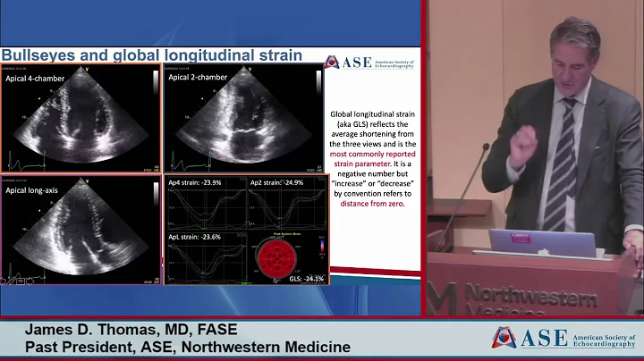Image resolution: width=644 pixels, height=361 pixels.
Task: Click the 'Bullseyes and global longitudinal strain' title
Action: (x=152, y=55)
